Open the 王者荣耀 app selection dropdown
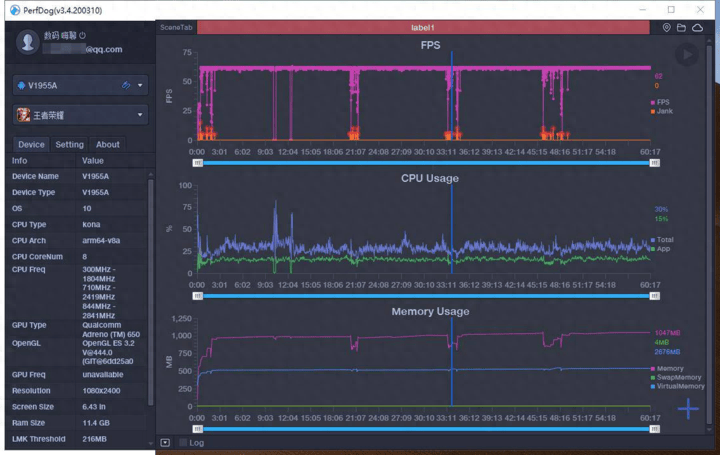720x455 pixels. pos(141,116)
